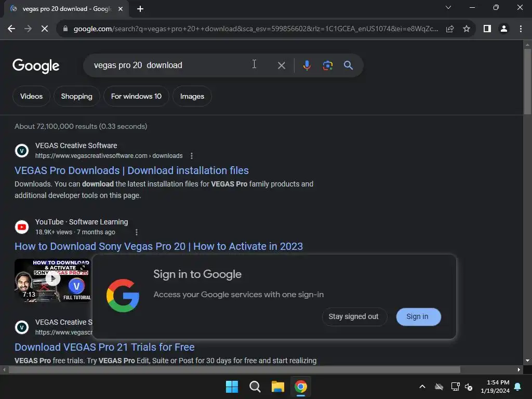This screenshot has height=399, width=532.
Task: Click the scroll right arrow
Action: pyautogui.click(x=519, y=369)
